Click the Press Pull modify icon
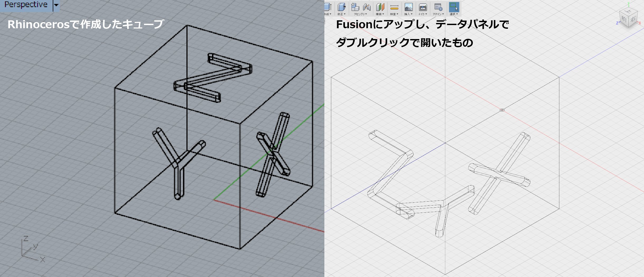Viewport: 644px width, 277px height. 342,7
